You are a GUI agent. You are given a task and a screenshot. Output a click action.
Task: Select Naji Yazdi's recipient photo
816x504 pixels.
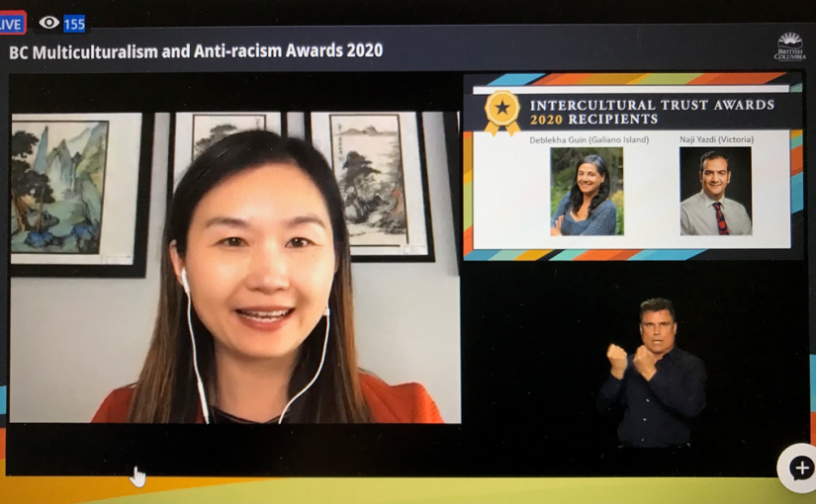pyautogui.click(x=715, y=191)
